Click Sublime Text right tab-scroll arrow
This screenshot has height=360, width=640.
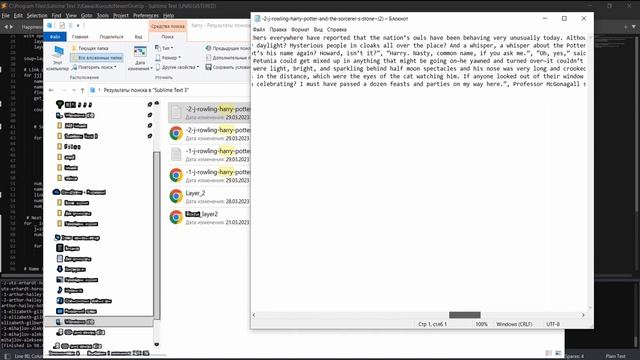coord(11,27)
